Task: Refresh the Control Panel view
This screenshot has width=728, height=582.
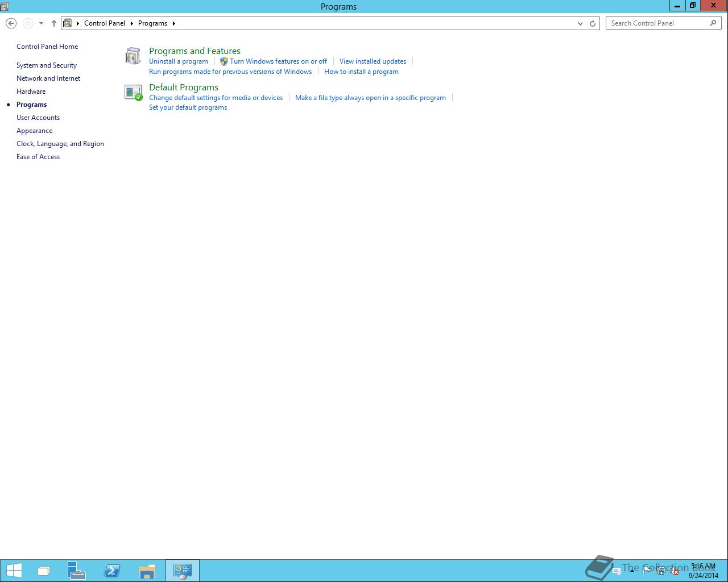Action: click(x=593, y=23)
